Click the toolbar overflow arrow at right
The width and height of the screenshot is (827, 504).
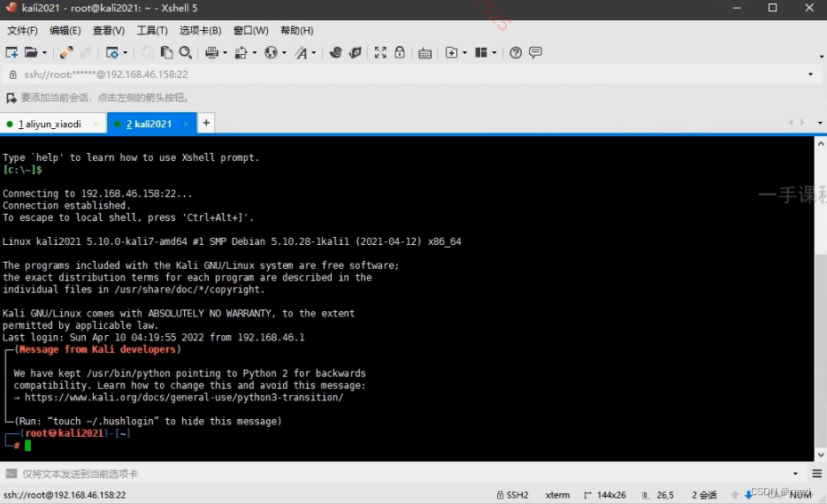pos(821,56)
